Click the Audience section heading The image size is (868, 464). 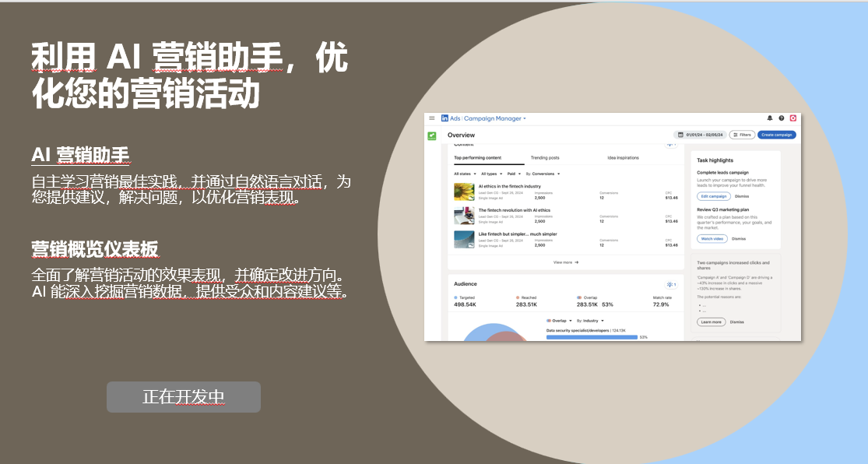[465, 283]
